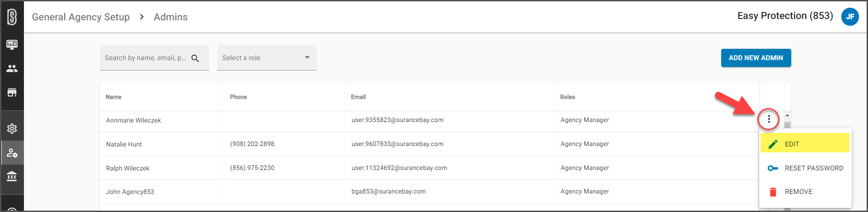Open the settings gear sidebar icon

pos(12,128)
